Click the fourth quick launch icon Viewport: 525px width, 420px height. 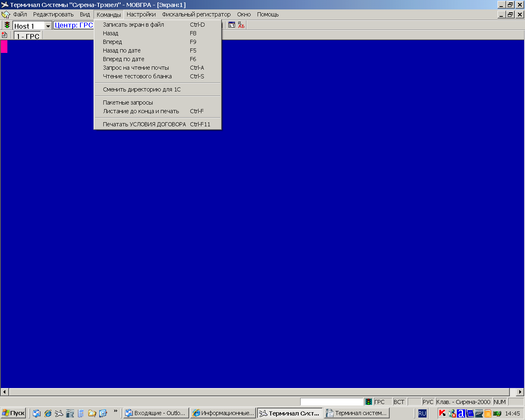pos(70,413)
